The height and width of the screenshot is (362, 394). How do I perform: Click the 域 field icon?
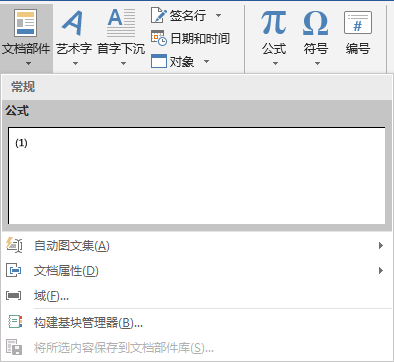(x=14, y=295)
